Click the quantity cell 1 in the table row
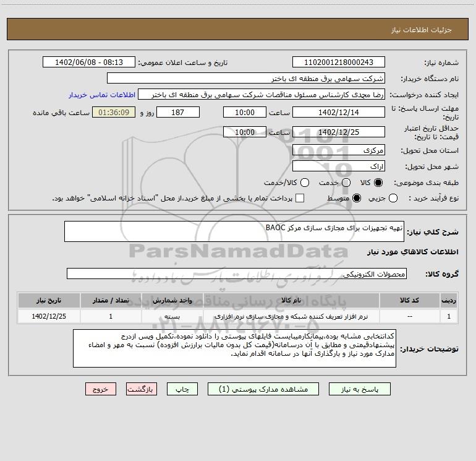This screenshot has height=461, width=476. (x=111, y=316)
